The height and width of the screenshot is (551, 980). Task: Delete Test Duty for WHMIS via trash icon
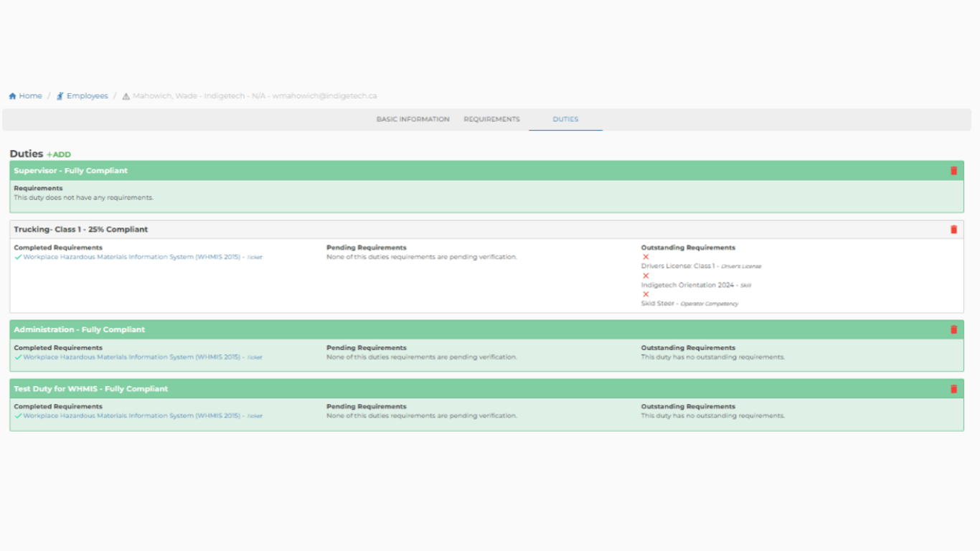point(953,389)
